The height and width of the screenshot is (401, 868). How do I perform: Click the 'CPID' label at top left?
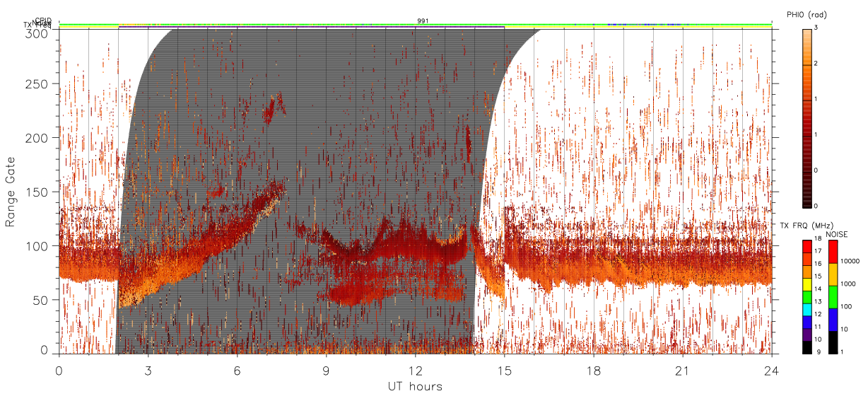point(42,21)
